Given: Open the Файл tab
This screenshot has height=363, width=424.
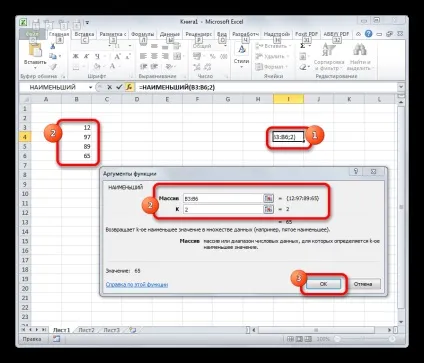Looking at the screenshot, I should (32, 34).
